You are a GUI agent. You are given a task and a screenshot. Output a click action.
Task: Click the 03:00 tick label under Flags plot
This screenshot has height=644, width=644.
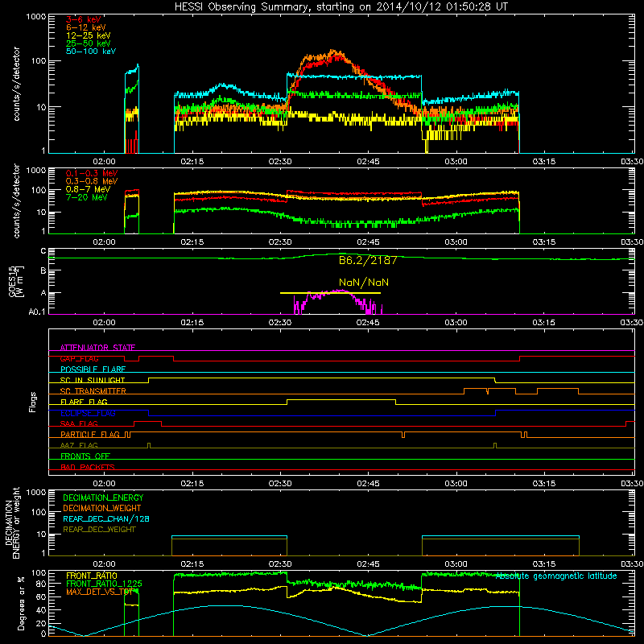[456, 484]
